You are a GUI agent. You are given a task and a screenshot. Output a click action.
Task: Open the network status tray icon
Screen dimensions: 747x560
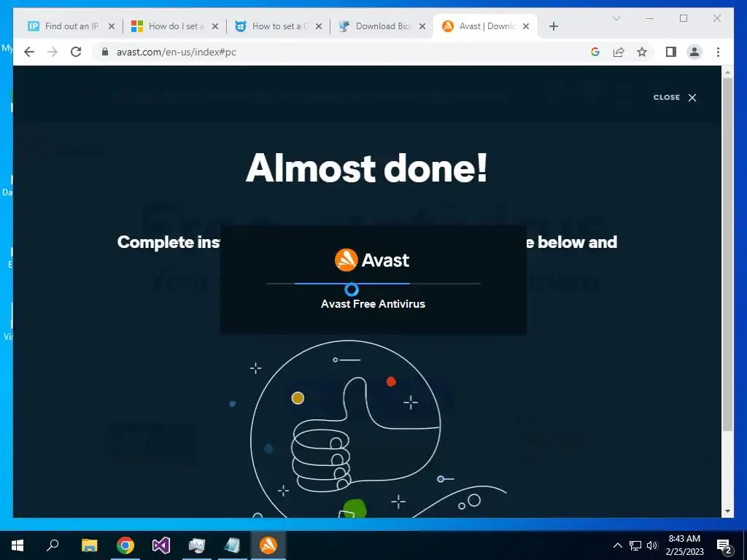coord(635,545)
